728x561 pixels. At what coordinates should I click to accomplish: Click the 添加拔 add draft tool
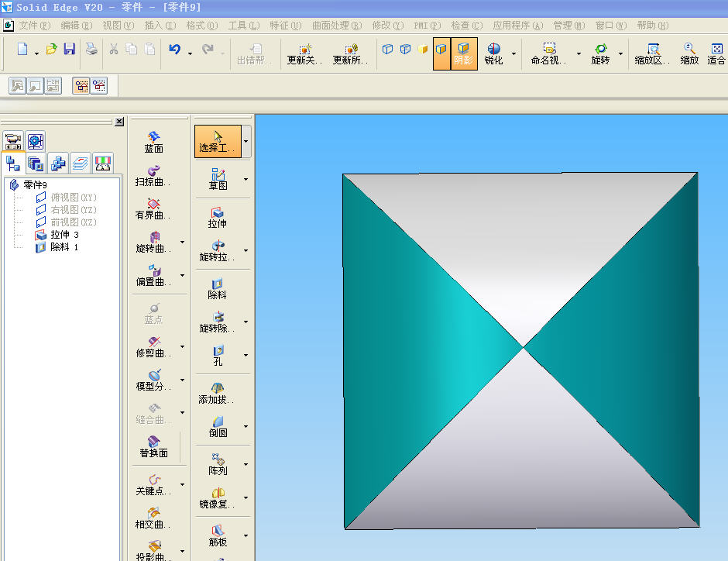[x=217, y=394]
